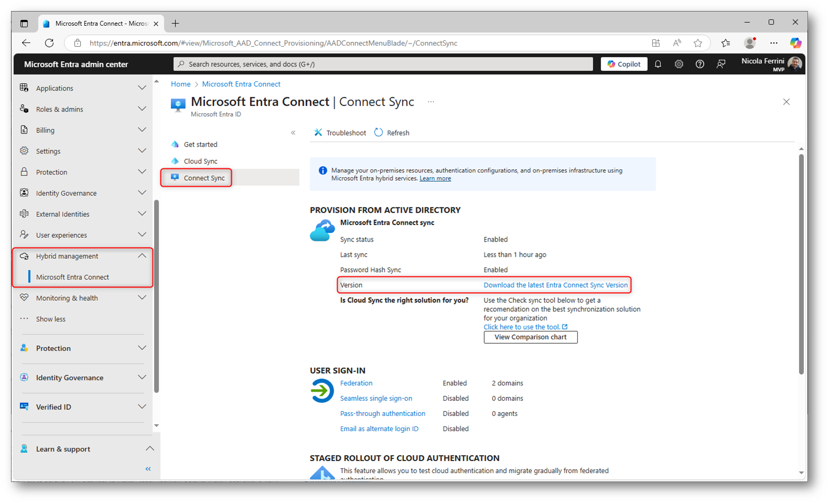Expand Monitoring & health section
The height and width of the screenshot is (504, 830).
[x=83, y=298]
